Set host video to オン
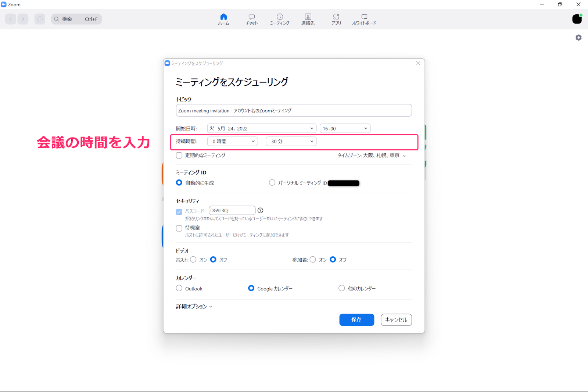The height and width of the screenshot is (392, 588). (x=193, y=260)
